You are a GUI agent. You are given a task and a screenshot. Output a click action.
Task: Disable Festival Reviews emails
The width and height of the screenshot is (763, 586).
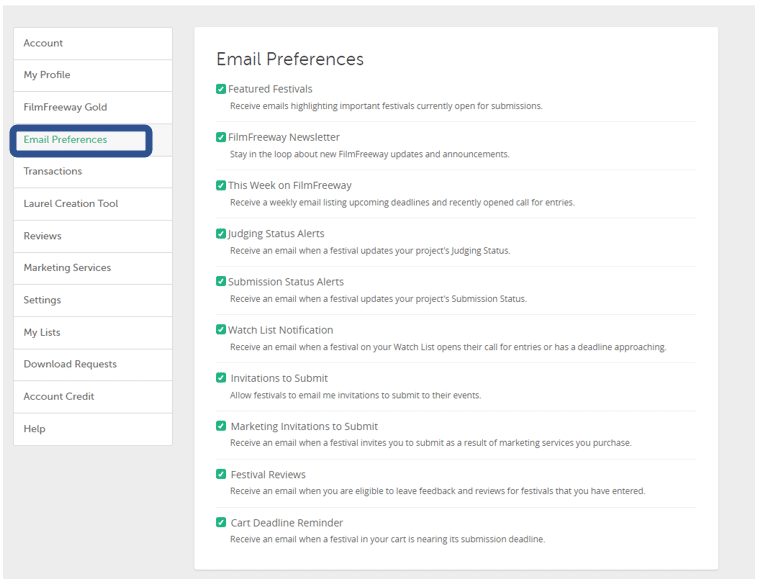[221, 475]
